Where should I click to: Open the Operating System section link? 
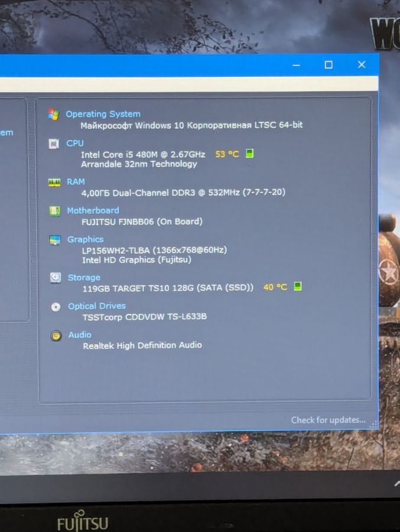[x=103, y=114]
